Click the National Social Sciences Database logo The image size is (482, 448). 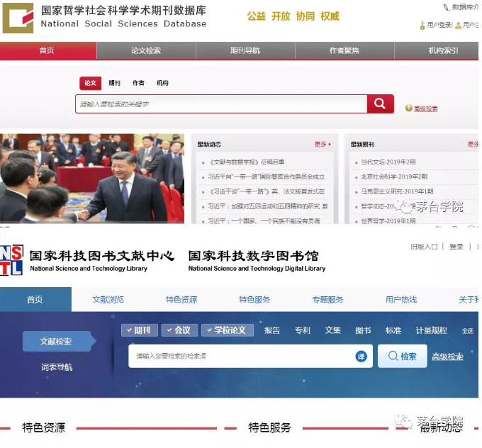click(18, 18)
